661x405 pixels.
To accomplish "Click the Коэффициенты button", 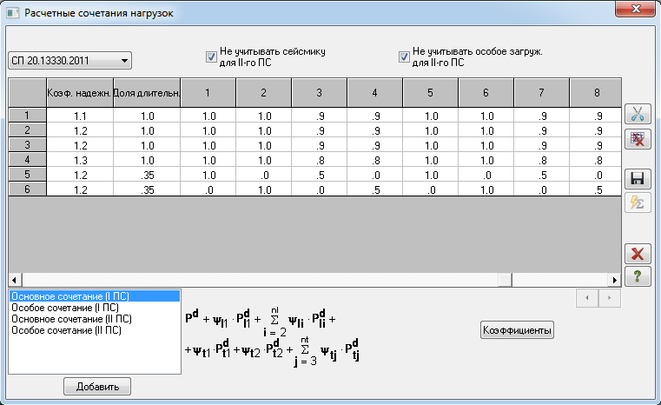I will [x=517, y=330].
